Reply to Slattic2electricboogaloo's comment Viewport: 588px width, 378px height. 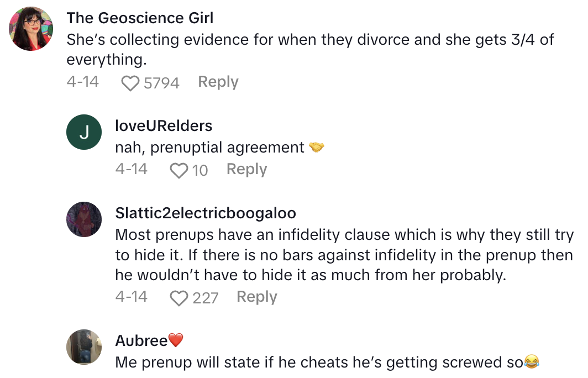tap(256, 297)
